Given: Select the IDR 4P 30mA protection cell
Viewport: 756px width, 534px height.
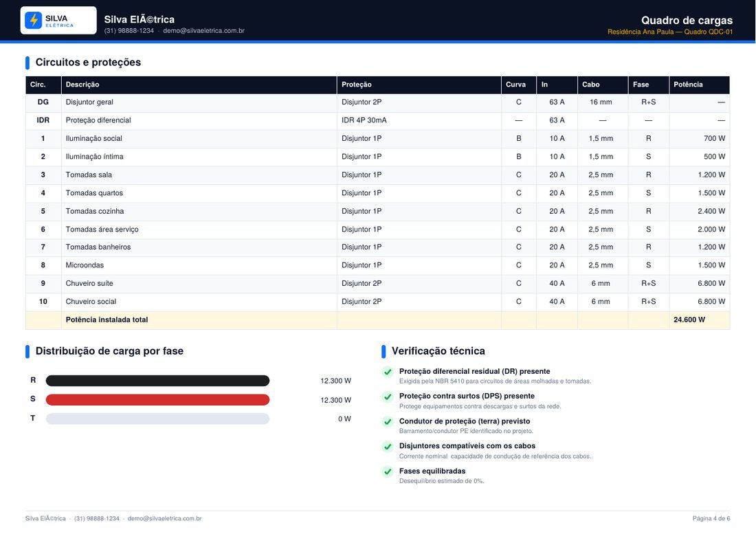Looking at the screenshot, I should (364, 120).
